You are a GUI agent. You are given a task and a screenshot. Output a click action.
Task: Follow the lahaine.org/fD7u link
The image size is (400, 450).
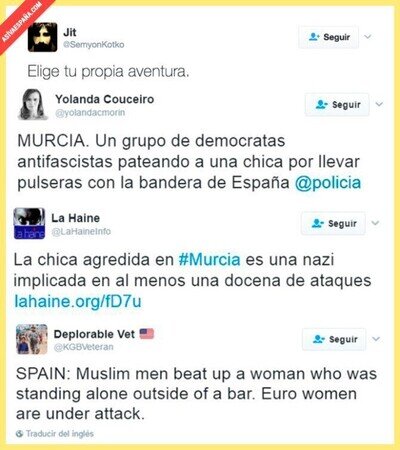point(78,301)
